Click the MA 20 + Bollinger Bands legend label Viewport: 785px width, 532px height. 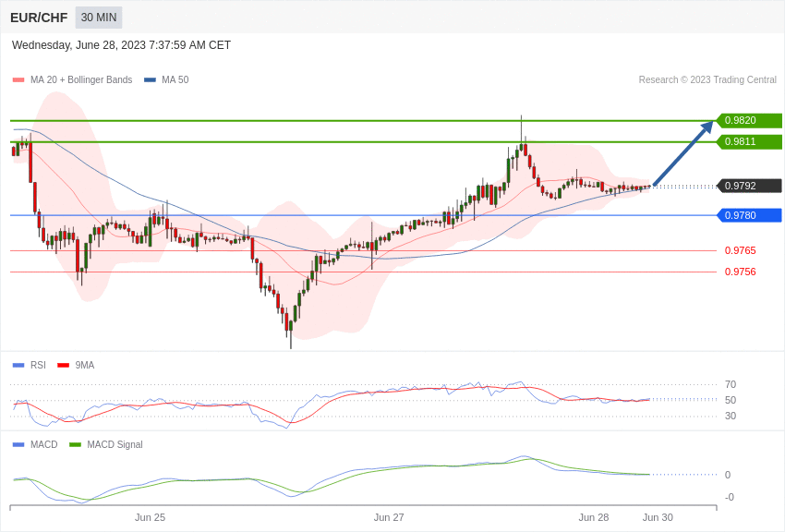(81, 80)
